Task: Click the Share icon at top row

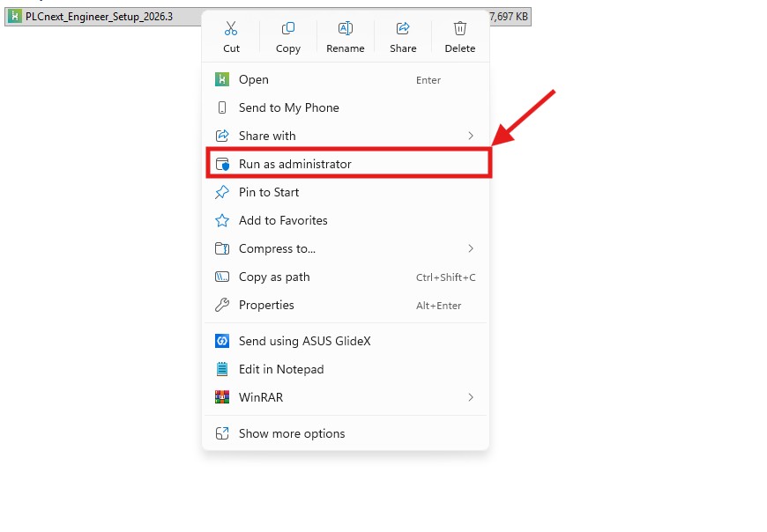Action: pos(403,28)
